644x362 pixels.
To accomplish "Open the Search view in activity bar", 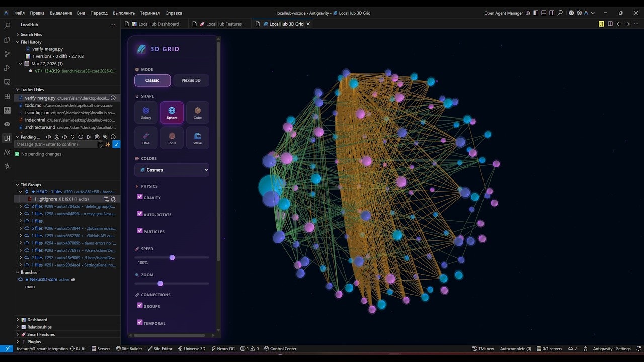I will click(7, 25).
